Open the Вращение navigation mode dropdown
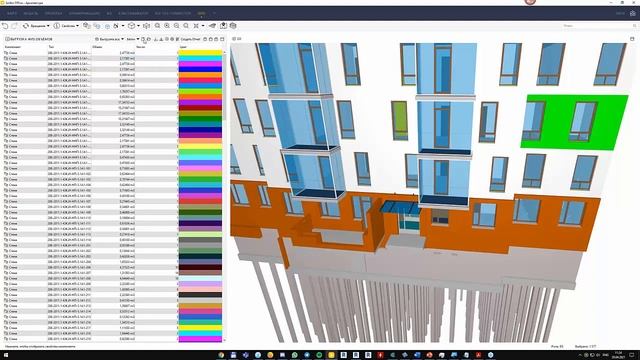The width and height of the screenshot is (640, 360). coord(36,26)
